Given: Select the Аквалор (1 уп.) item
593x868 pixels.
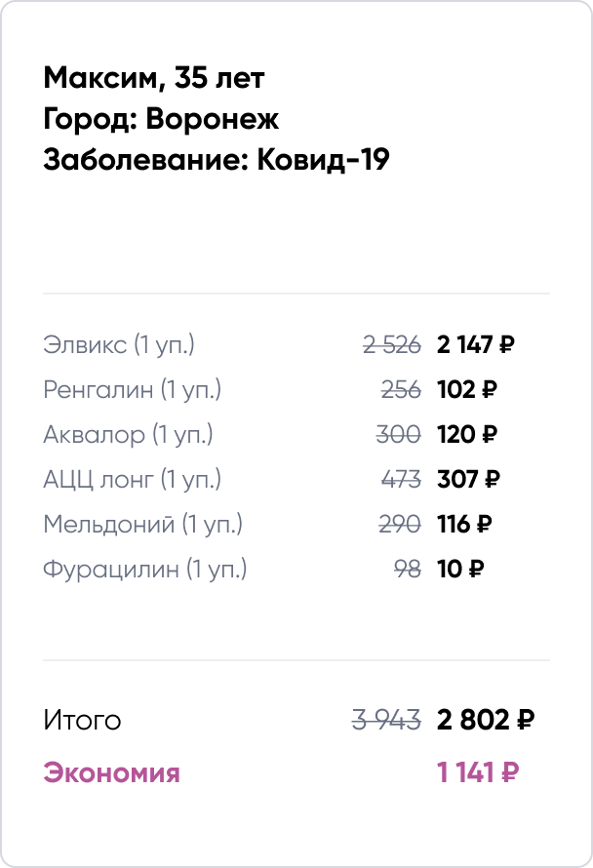Looking at the screenshot, I should [x=128, y=434].
